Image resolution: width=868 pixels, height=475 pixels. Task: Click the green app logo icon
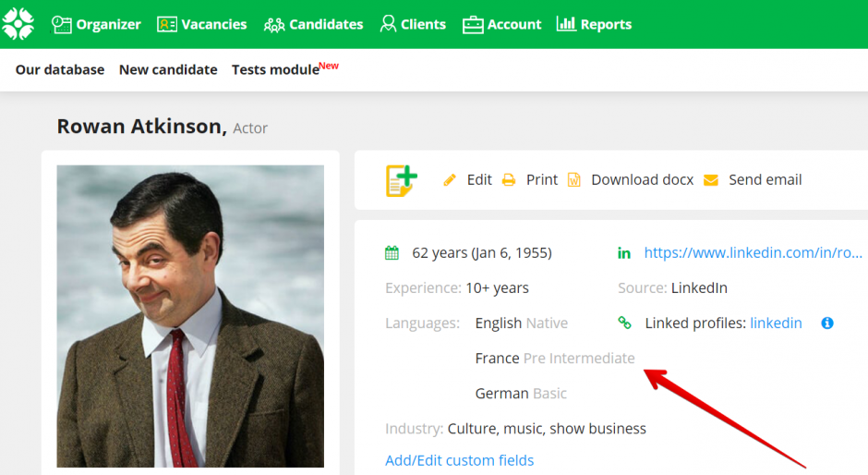pyautogui.click(x=18, y=24)
